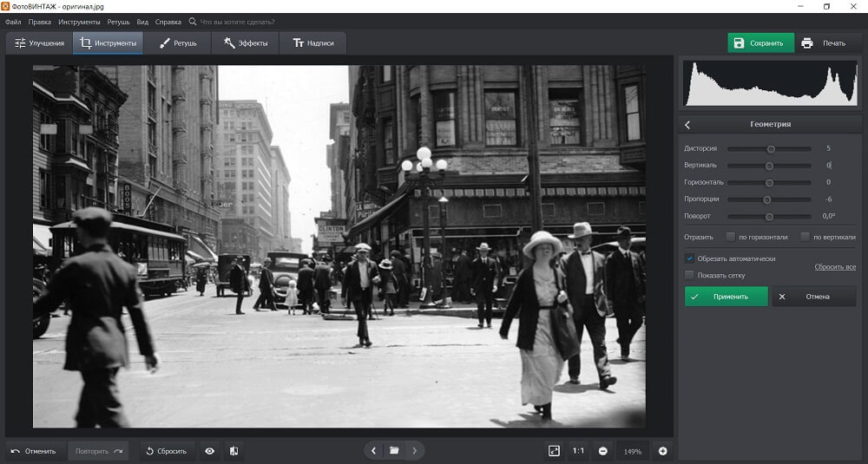Open the Правка menu

click(x=39, y=23)
